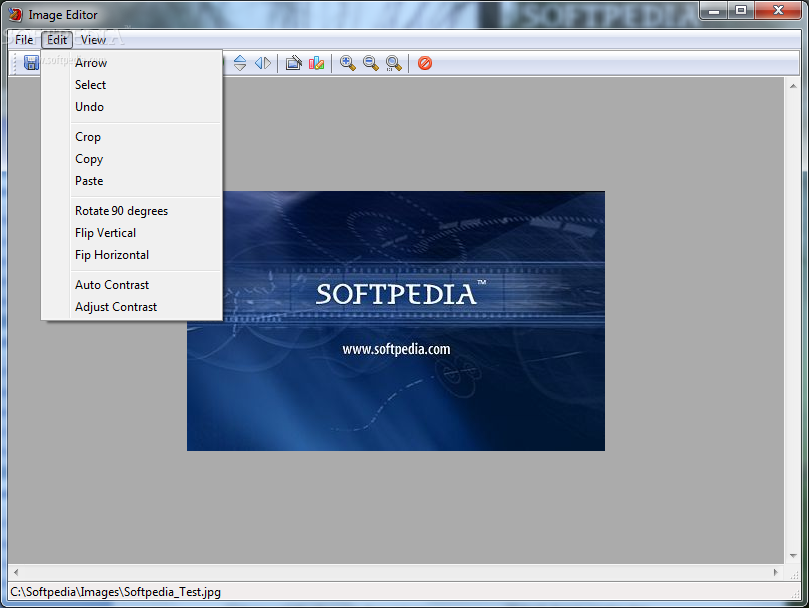Click the horizontal scrollbar right arrow
This screenshot has height=608, width=809.
775,572
